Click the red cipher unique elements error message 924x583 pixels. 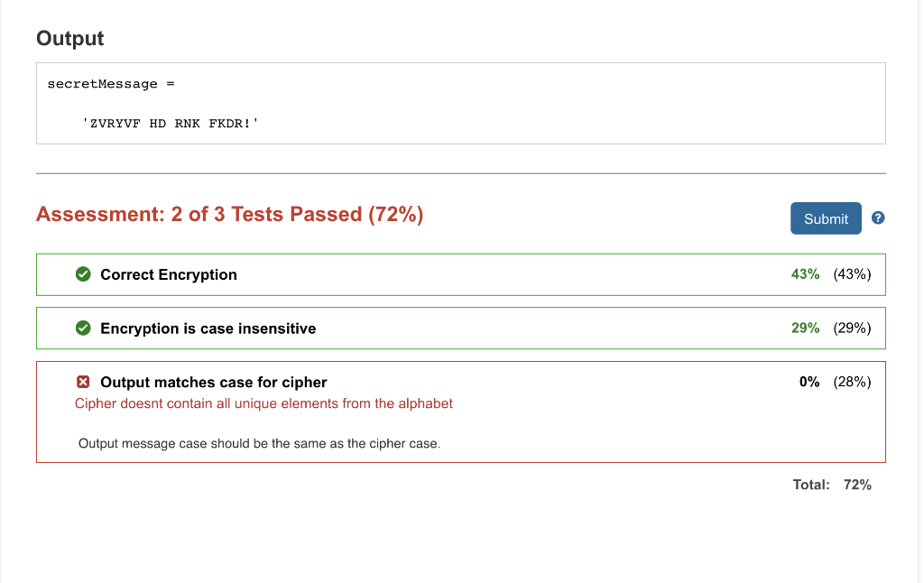click(x=263, y=403)
